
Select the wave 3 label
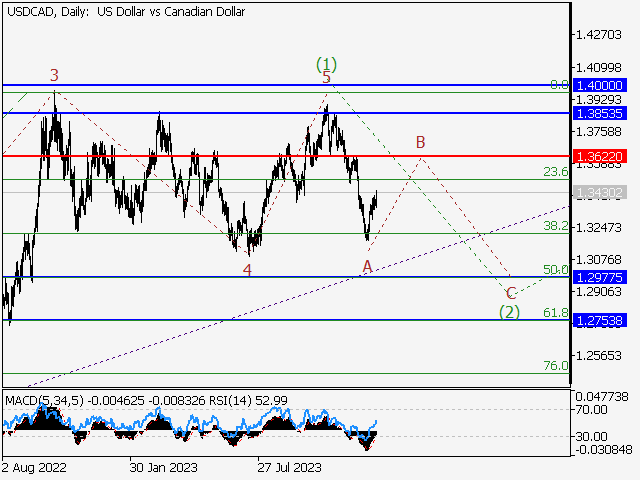[54, 75]
